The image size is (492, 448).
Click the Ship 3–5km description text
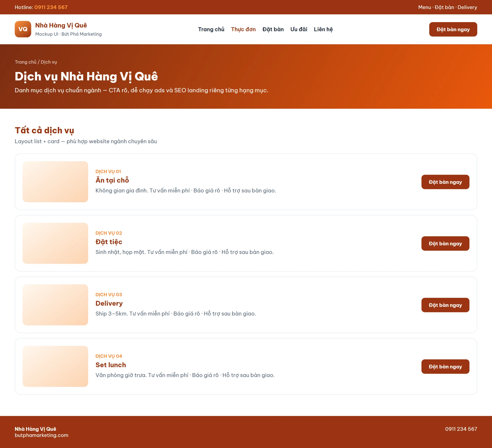click(176, 314)
